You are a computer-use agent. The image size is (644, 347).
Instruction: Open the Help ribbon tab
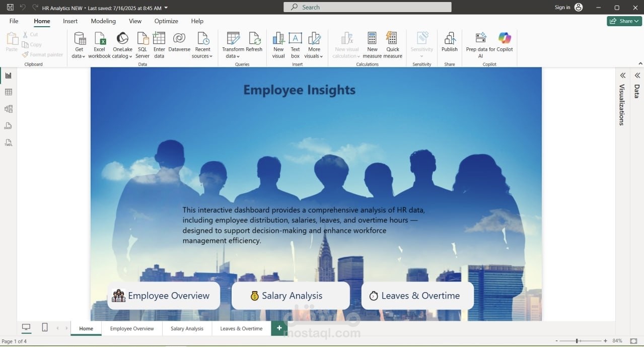click(x=197, y=21)
